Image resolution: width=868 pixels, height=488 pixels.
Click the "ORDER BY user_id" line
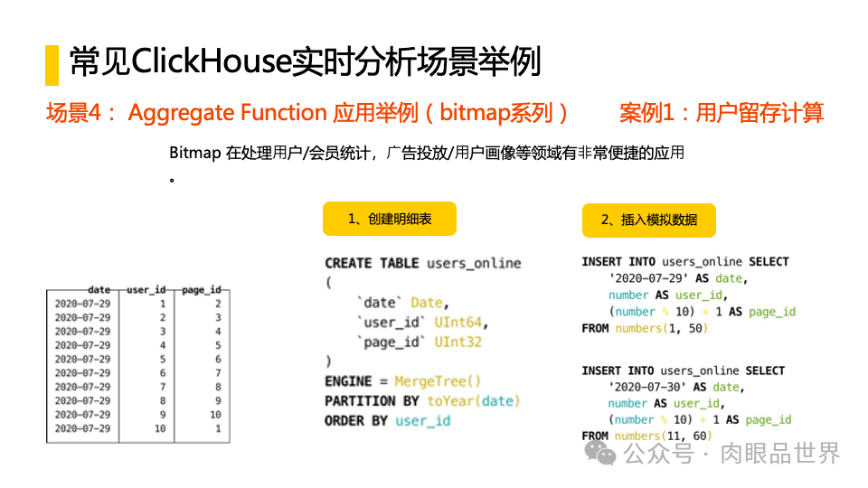coord(388,420)
